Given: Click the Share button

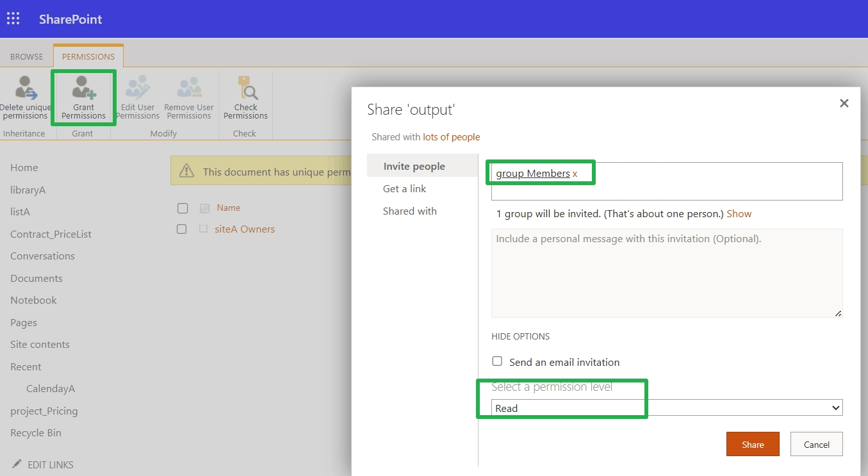Looking at the screenshot, I should coord(753,443).
